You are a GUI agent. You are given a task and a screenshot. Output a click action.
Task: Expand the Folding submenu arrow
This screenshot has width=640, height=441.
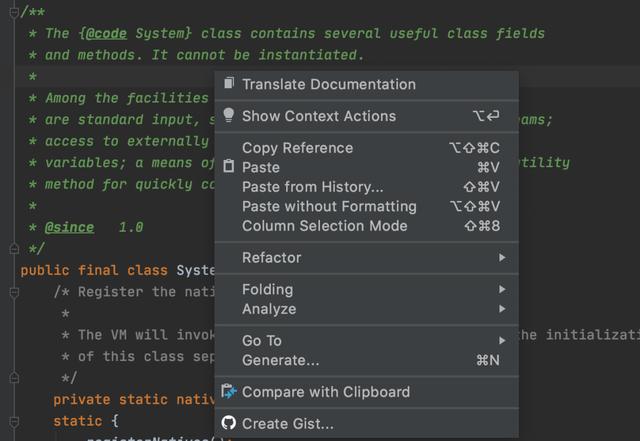[x=502, y=290]
